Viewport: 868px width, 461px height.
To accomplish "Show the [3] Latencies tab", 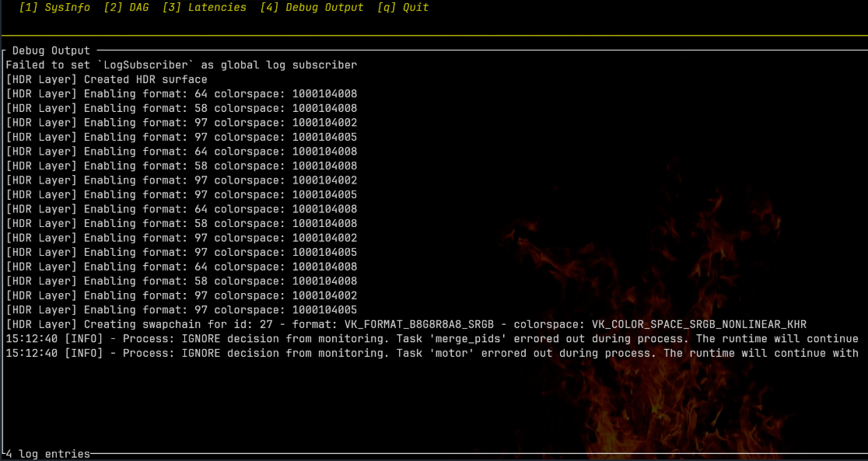I will (205, 8).
